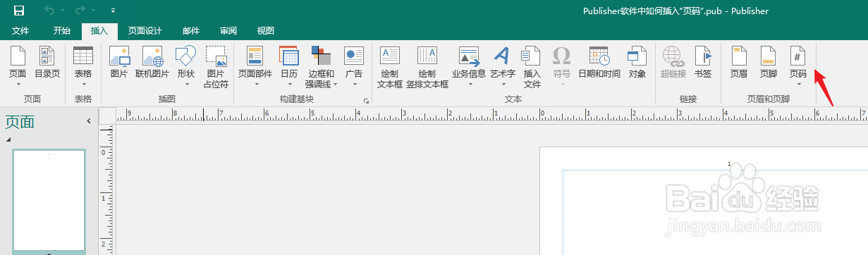
Task: Insert a 图片 from file
Action: pos(119,62)
